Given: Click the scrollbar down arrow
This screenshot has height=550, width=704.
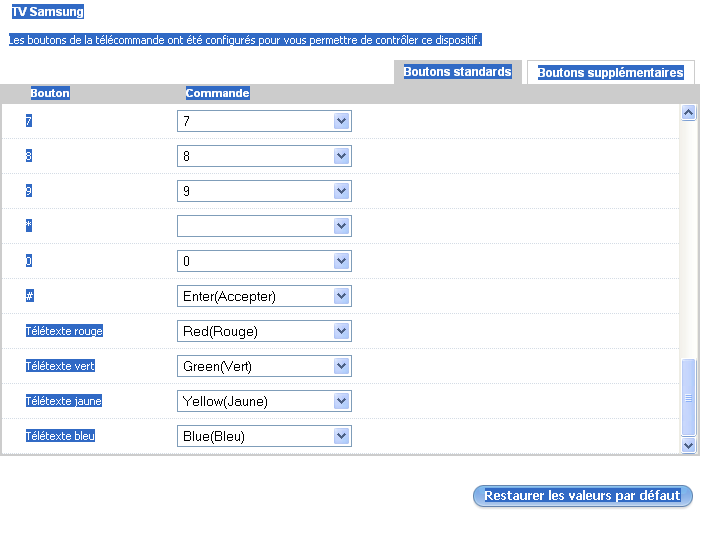Looking at the screenshot, I should (688, 445).
